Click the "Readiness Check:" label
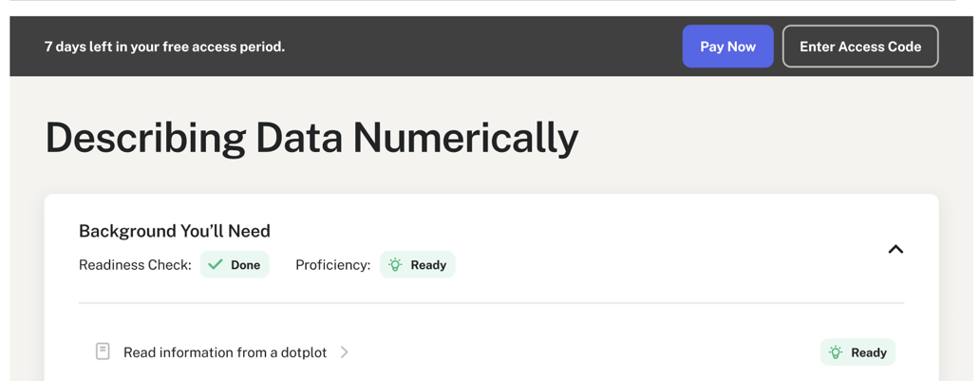The image size is (980, 381). 135,265
